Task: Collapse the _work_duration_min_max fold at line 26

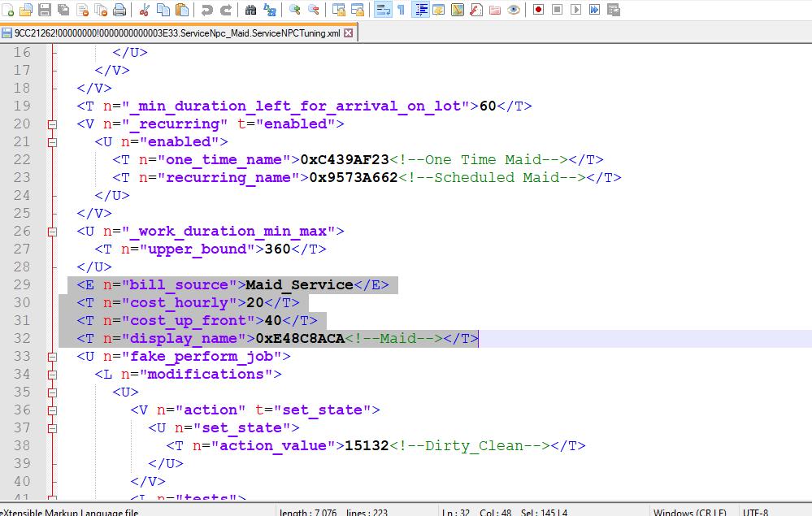Action: point(53,232)
